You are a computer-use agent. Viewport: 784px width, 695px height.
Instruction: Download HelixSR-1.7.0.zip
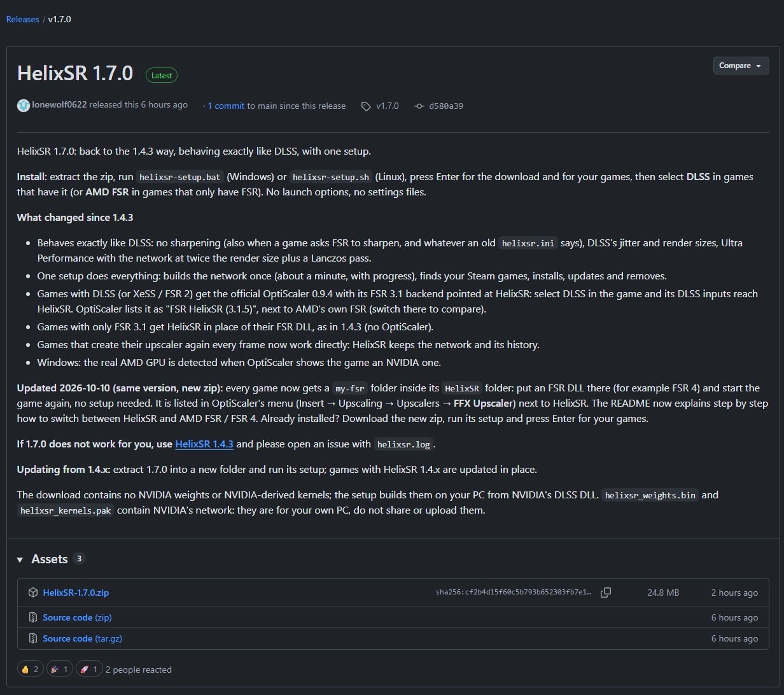click(x=76, y=593)
